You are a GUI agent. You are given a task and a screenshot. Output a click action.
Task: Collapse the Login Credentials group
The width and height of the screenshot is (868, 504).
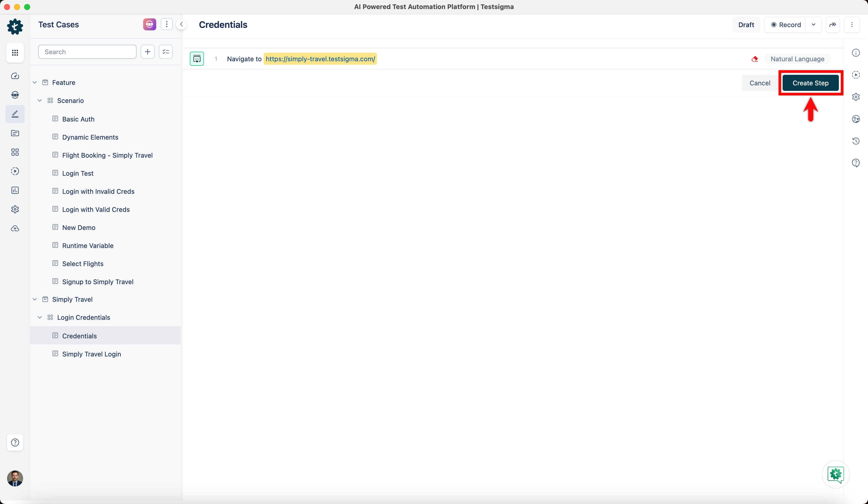click(40, 317)
